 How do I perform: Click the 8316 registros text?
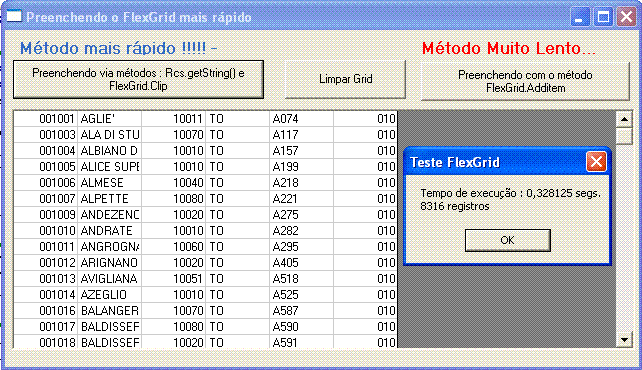click(455, 206)
